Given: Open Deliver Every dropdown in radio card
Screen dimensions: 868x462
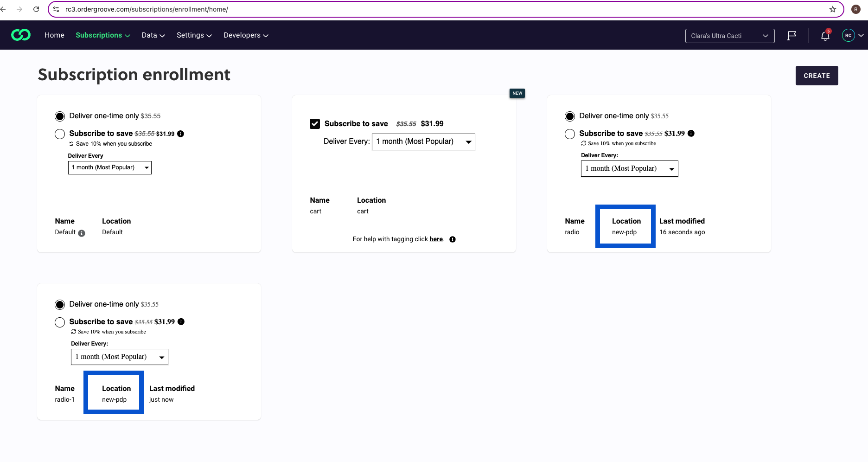Looking at the screenshot, I should [x=629, y=168].
